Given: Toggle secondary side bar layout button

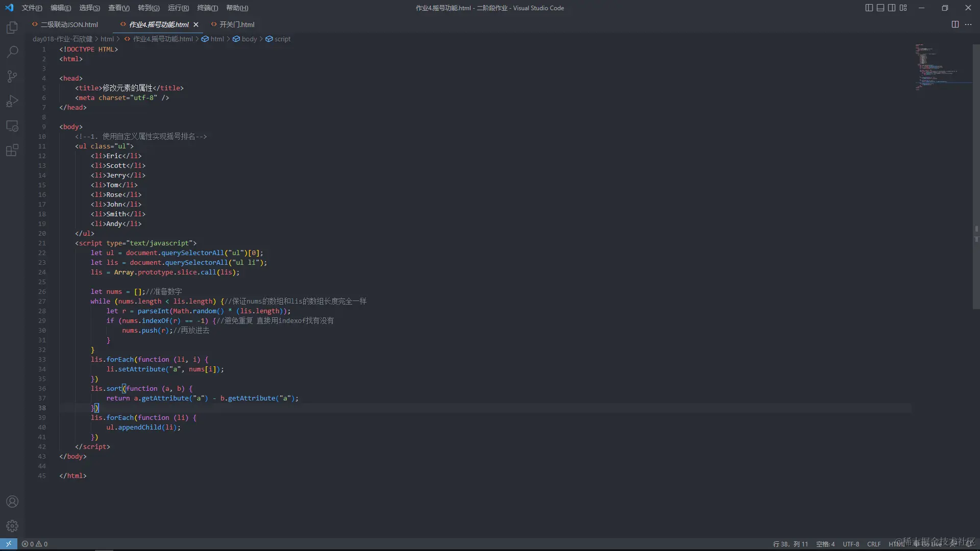Looking at the screenshot, I should click(892, 8).
